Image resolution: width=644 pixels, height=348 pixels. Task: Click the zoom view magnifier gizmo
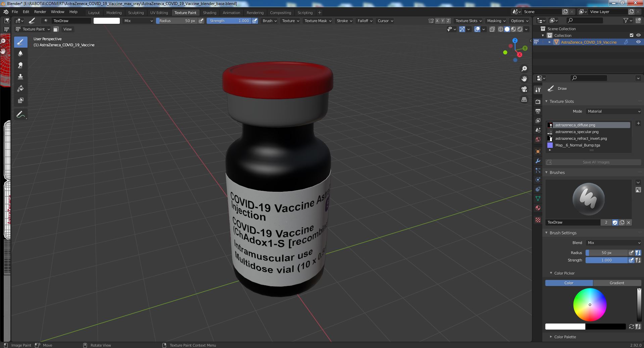click(x=524, y=69)
